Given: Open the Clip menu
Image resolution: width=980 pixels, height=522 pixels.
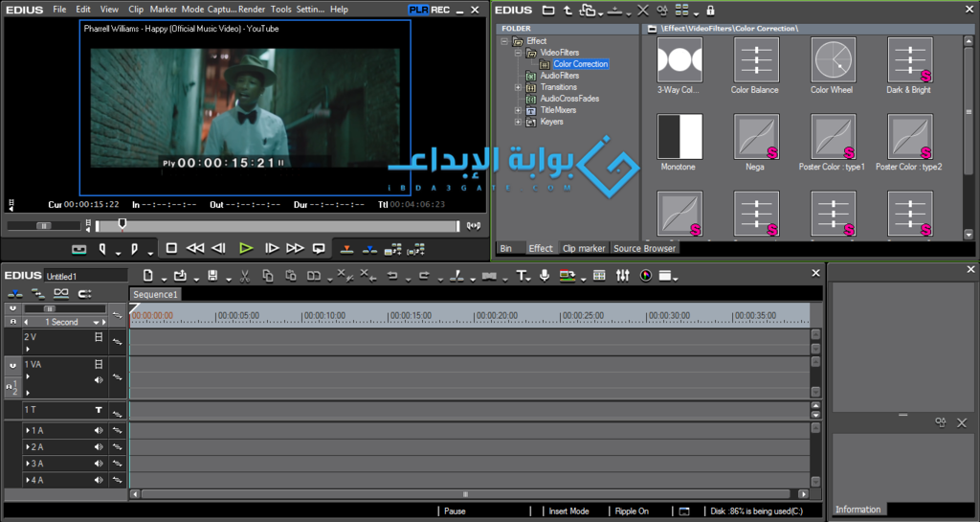Looking at the screenshot, I should pos(136,10).
